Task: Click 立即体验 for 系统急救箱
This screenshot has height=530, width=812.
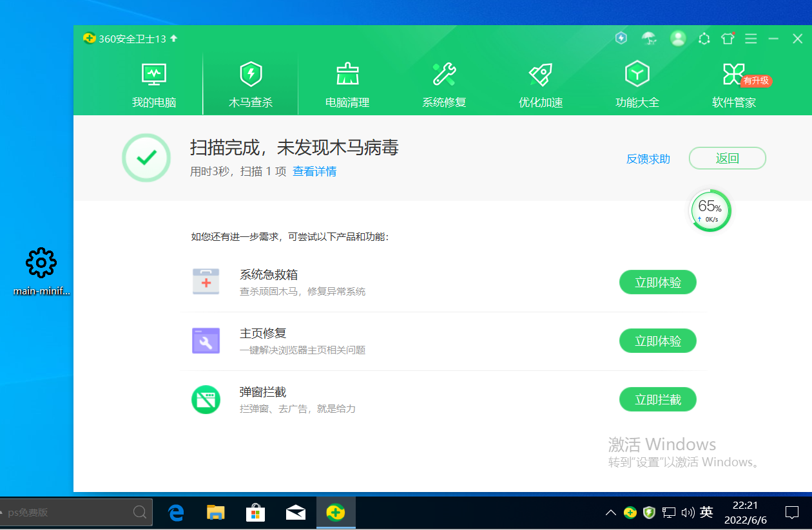Action: point(658,282)
